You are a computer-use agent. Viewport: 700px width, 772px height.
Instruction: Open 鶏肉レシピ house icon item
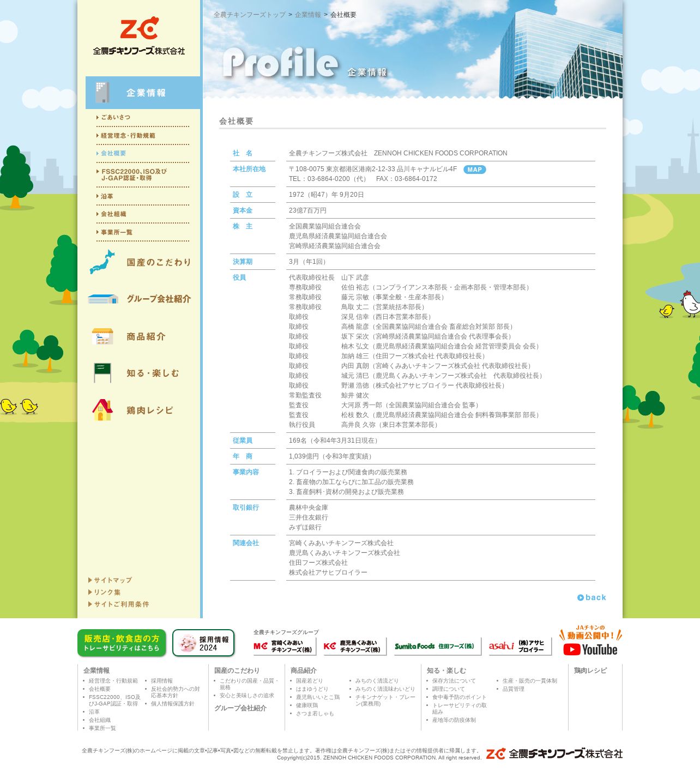pos(133,410)
